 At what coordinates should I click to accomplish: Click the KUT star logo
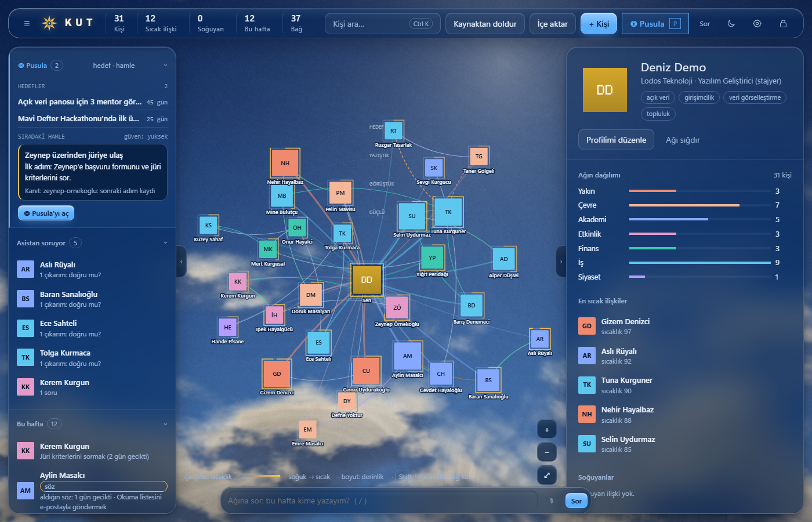tap(49, 23)
